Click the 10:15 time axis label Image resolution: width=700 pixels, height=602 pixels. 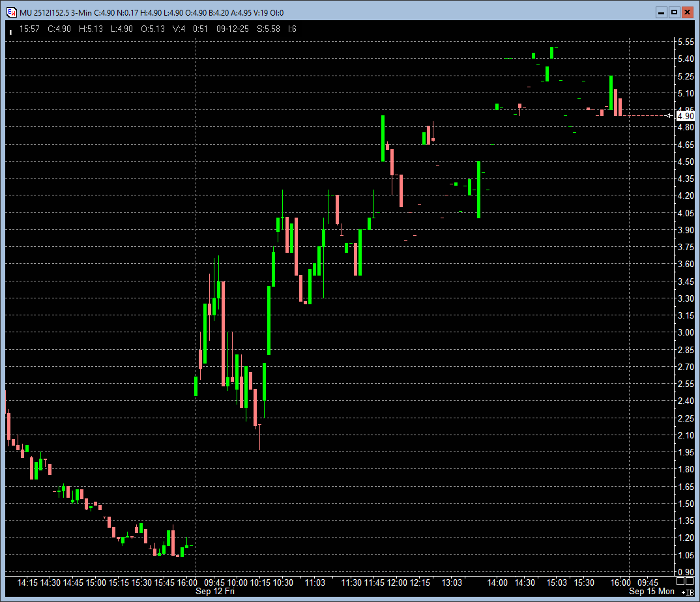pos(260,582)
